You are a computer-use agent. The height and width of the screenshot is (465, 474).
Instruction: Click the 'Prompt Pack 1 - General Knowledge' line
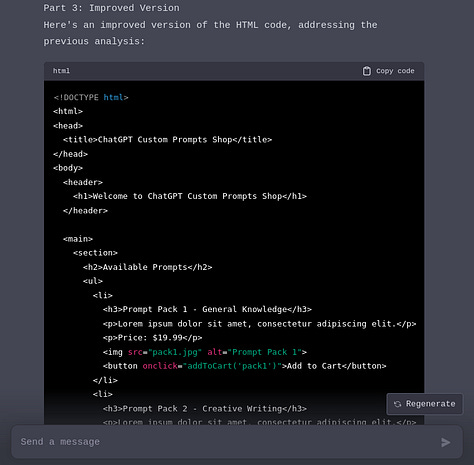pos(207,309)
